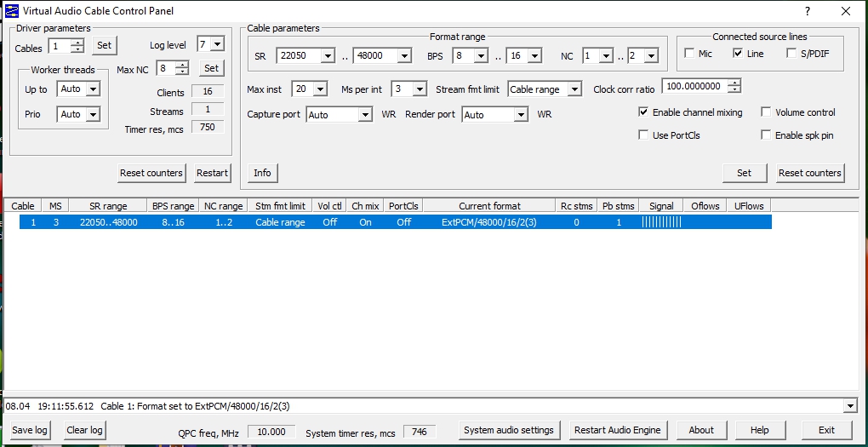This screenshot has height=447, width=868.
Task: Click the Save log button
Action: pyautogui.click(x=29, y=430)
